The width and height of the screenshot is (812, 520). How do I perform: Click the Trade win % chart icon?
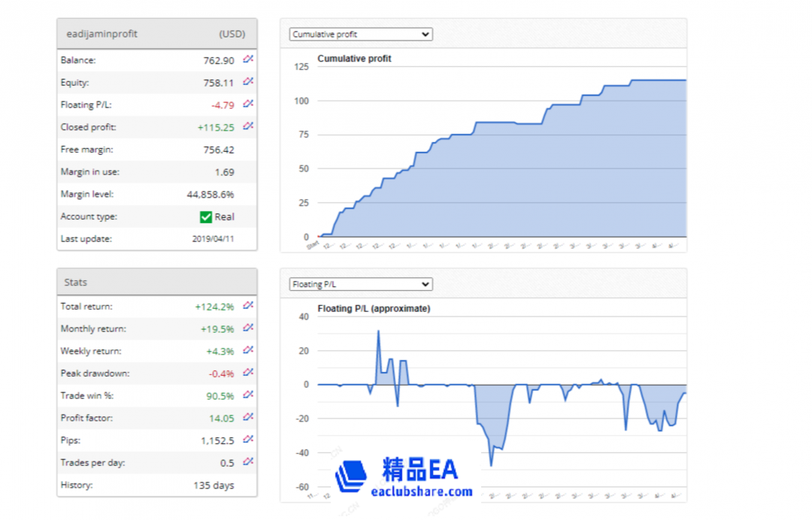pyautogui.click(x=248, y=395)
